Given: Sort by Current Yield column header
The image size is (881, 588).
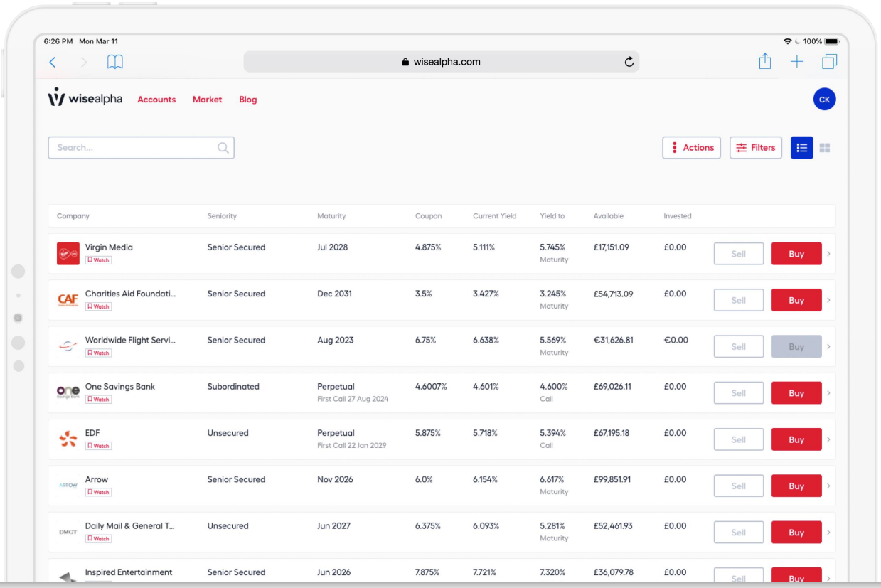Looking at the screenshot, I should 495,216.
